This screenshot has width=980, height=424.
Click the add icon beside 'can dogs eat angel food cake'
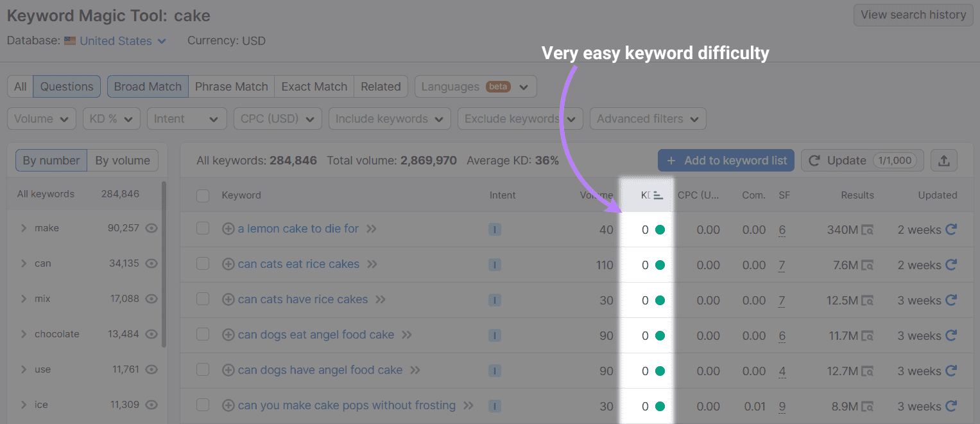tap(228, 335)
